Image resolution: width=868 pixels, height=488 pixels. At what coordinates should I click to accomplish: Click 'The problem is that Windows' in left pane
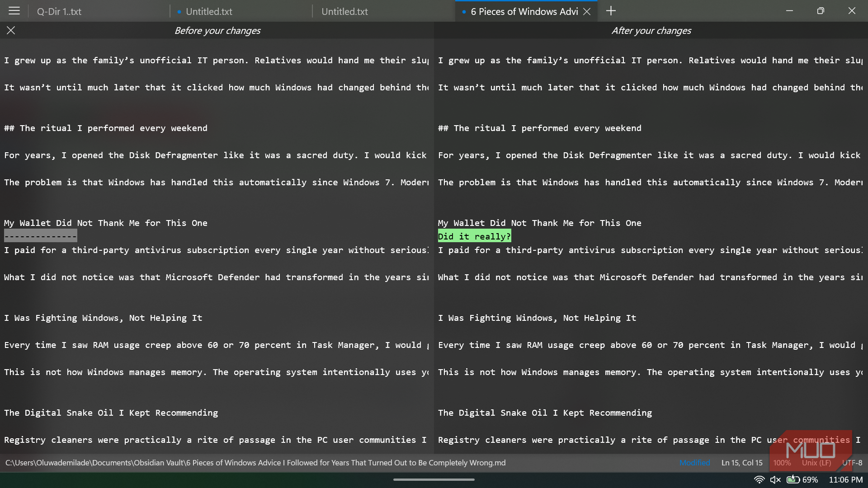(217, 182)
